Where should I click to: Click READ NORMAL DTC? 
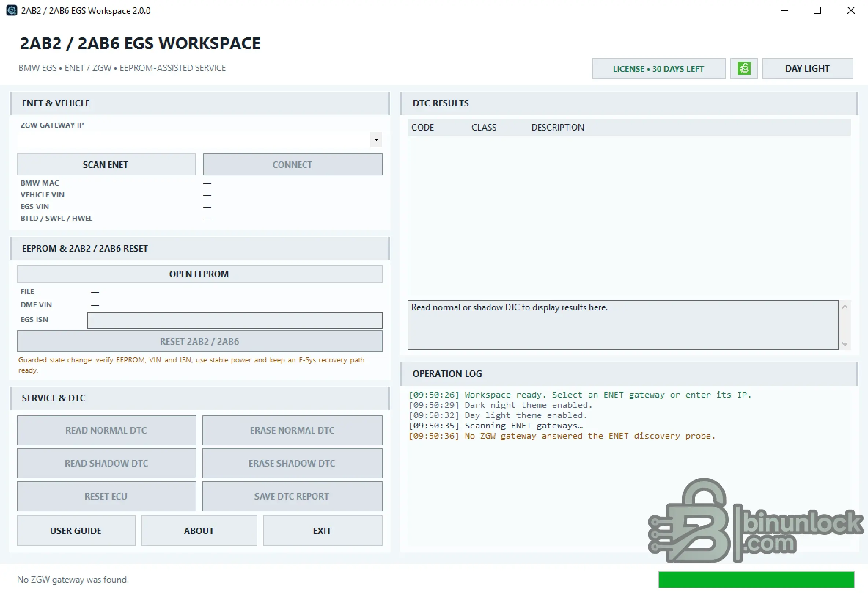tap(106, 430)
